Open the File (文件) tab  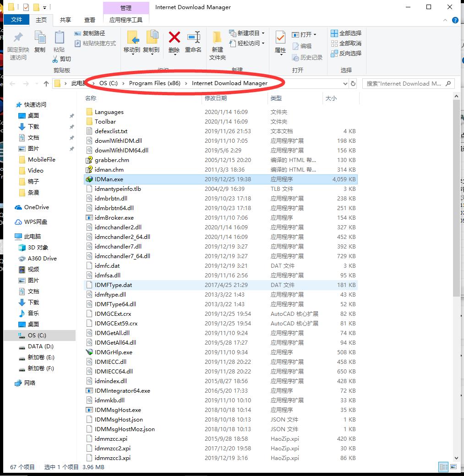[x=16, y=20]
